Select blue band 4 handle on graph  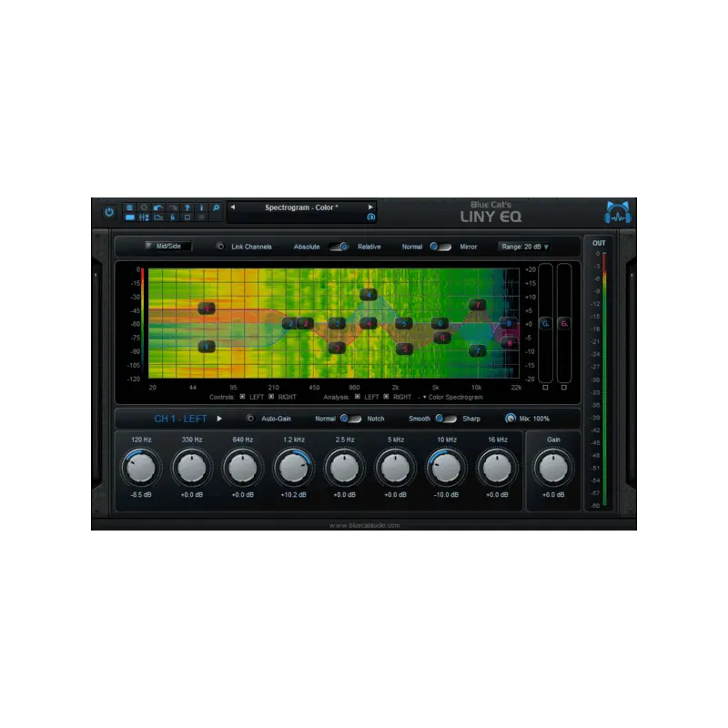tap(369, 294)
